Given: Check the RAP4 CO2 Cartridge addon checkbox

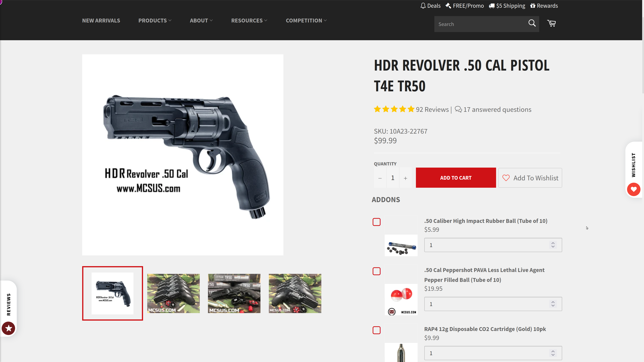Looking at the screenshot, I should (x=377, y=330).
